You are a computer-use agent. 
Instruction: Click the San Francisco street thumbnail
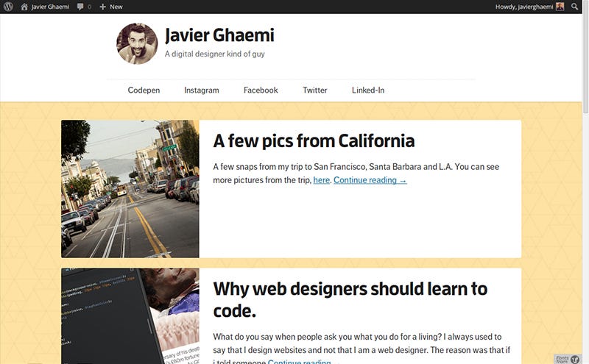point(130,189)
